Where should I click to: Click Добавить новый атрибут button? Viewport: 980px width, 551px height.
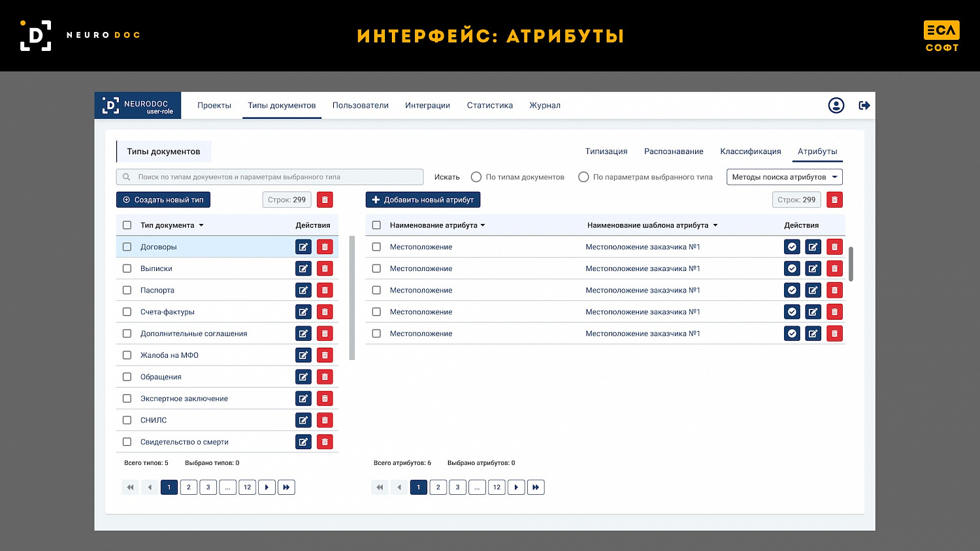tap(423, 200)
